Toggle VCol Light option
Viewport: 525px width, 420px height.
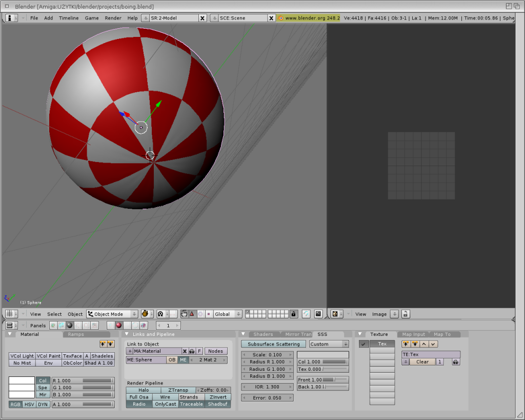tap(22, 356)
